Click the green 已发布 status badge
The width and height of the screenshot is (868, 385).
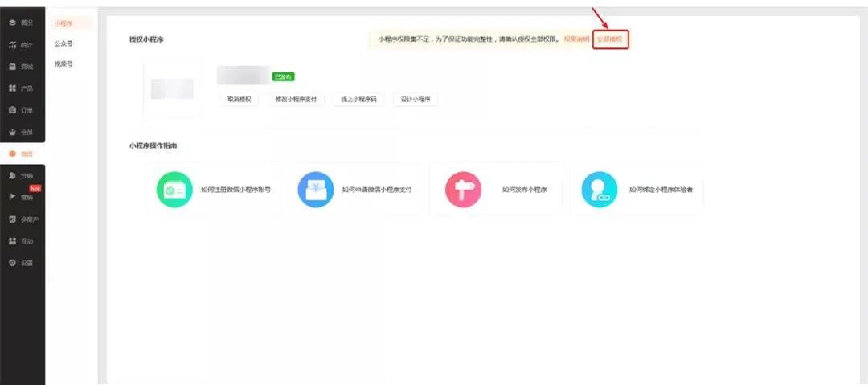pyautogui.click(x=284, y=77)
